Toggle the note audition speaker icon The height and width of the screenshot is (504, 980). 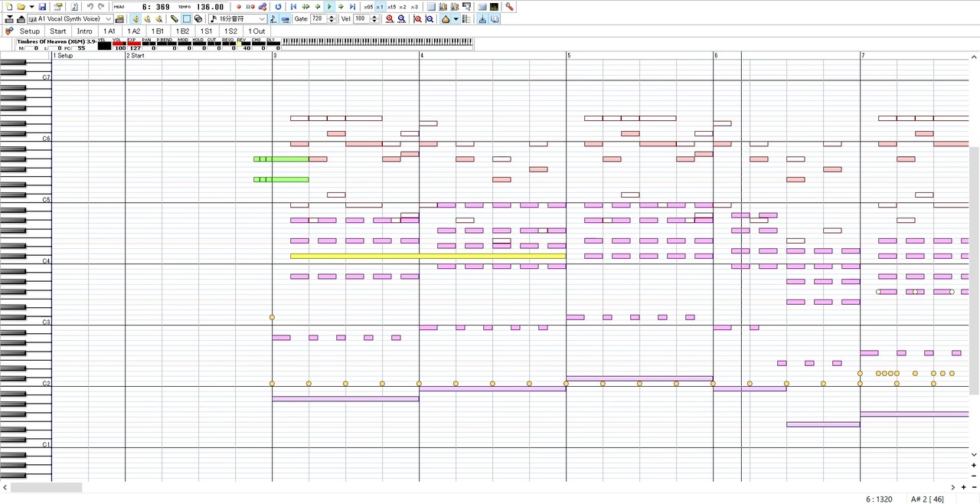136,19
